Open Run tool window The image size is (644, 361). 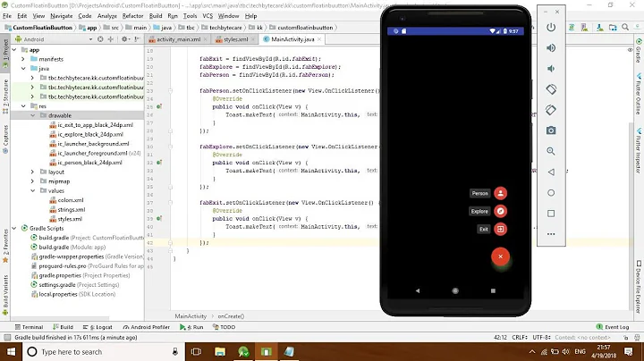(191, 327)
